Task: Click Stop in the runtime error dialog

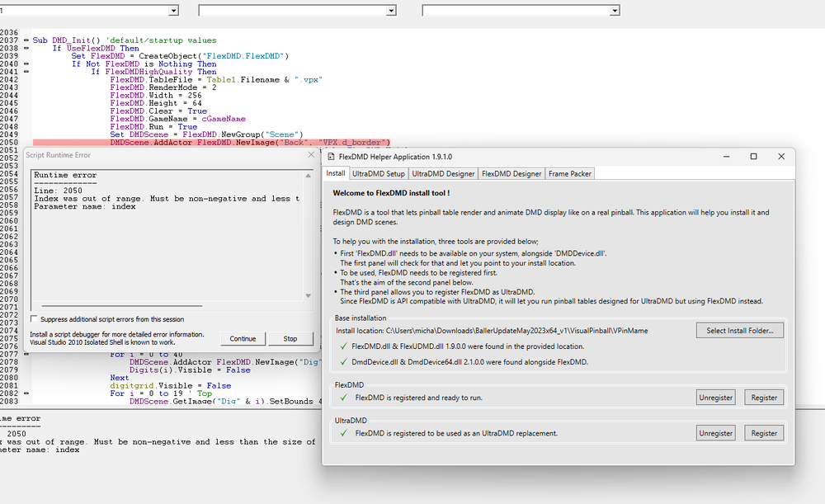Action: pos(290,339)
